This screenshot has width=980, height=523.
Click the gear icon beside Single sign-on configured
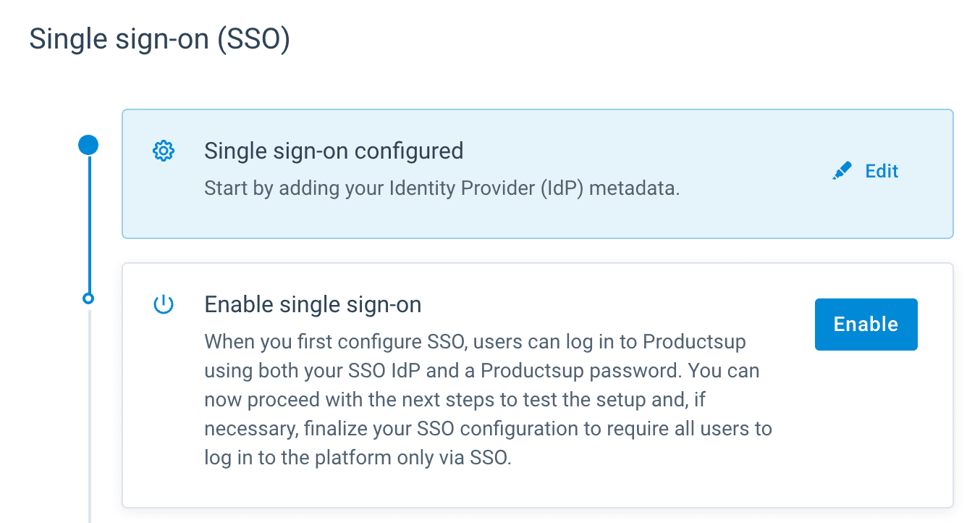point(164,151)
